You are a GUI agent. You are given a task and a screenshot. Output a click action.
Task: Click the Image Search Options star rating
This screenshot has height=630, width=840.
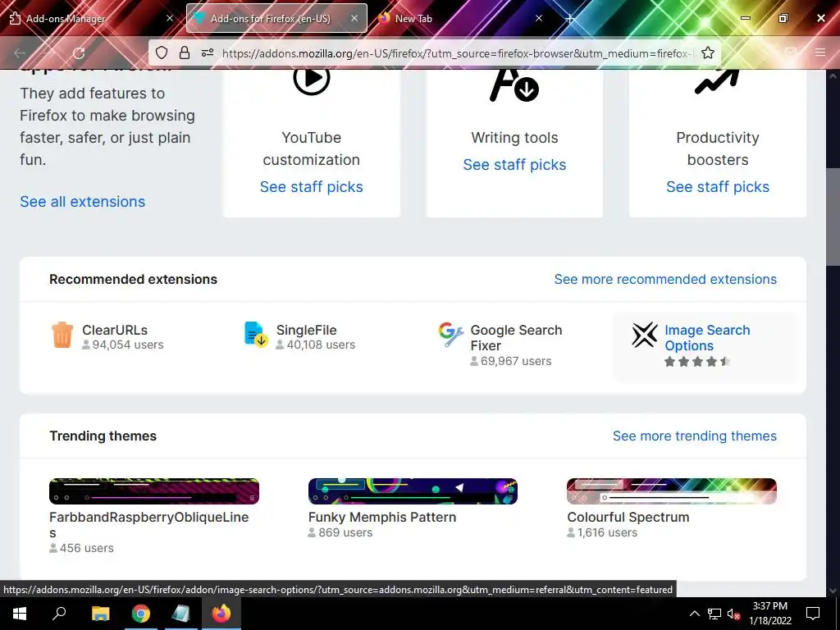tap(697, 362)
